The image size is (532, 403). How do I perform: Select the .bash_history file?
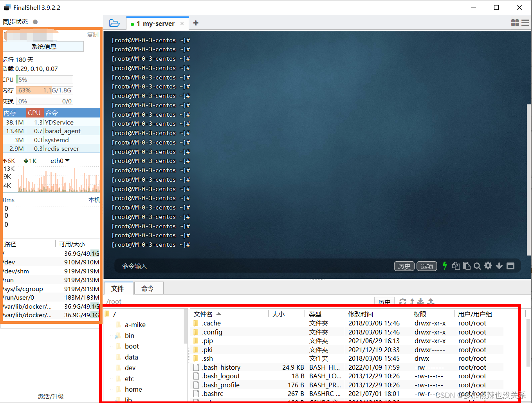point(347,367)
